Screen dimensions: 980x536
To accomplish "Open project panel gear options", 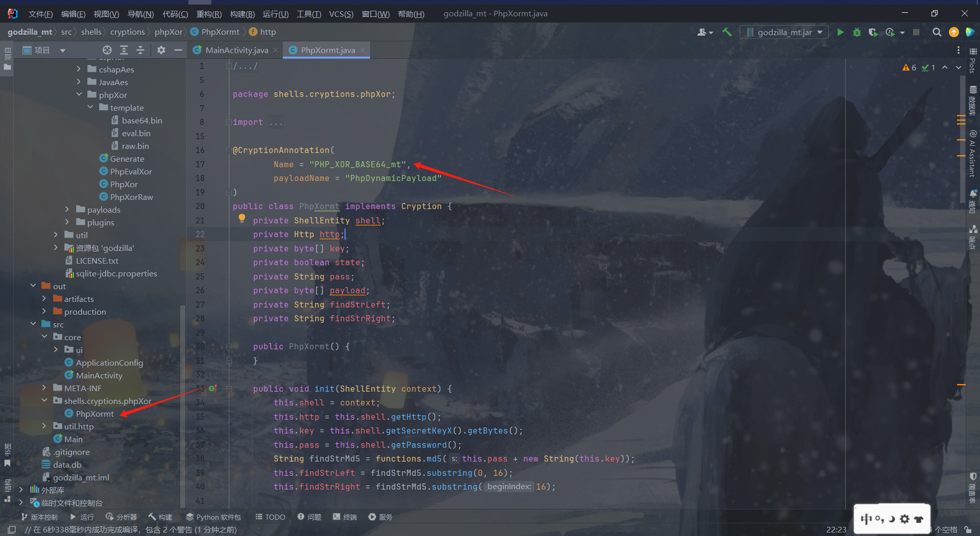I will [161, 50].
